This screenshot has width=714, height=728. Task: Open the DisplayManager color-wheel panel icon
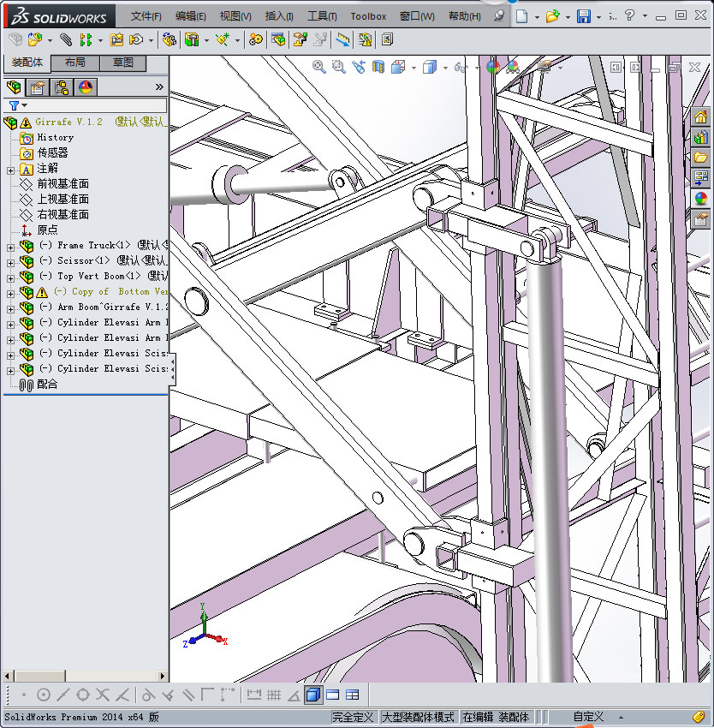(85, 87)
